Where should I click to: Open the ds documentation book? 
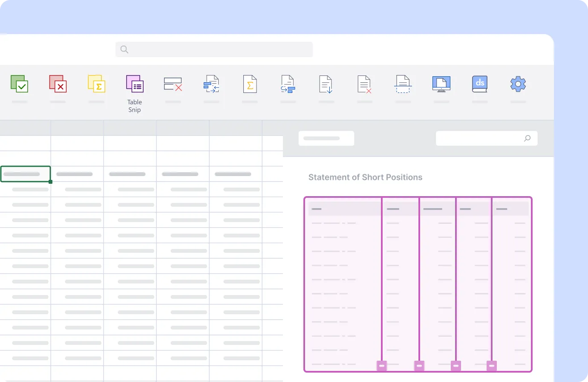pyautogui.click(x=479, y=84)
